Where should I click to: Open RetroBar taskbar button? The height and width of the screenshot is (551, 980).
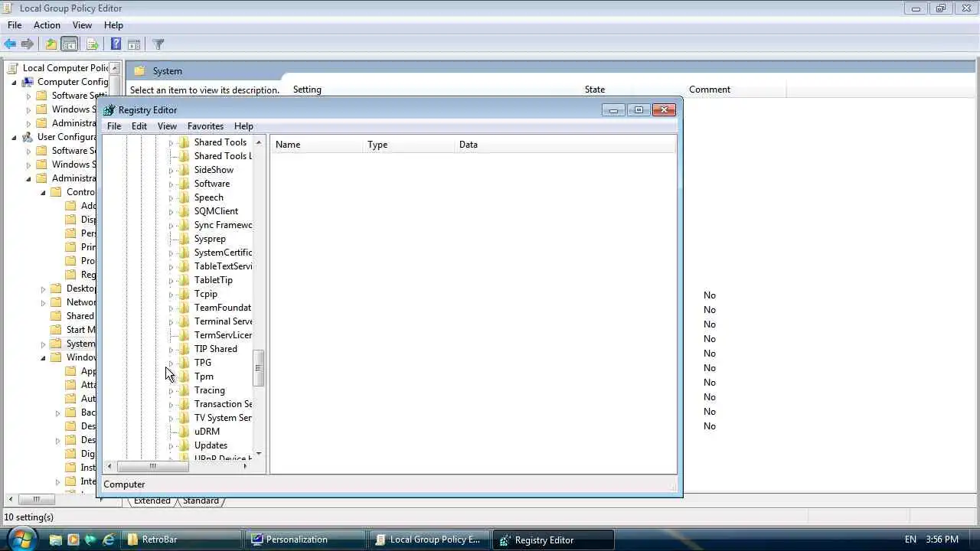coord(183,540)
